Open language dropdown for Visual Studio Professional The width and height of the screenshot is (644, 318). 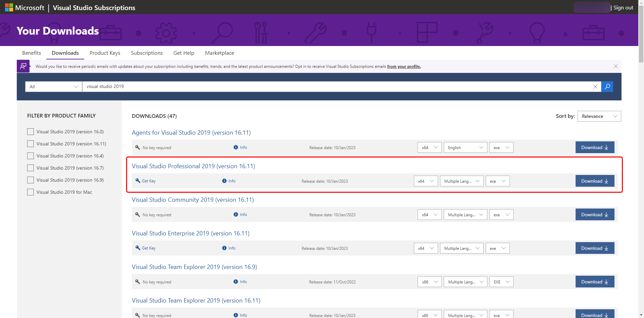(x=462, y=181)
